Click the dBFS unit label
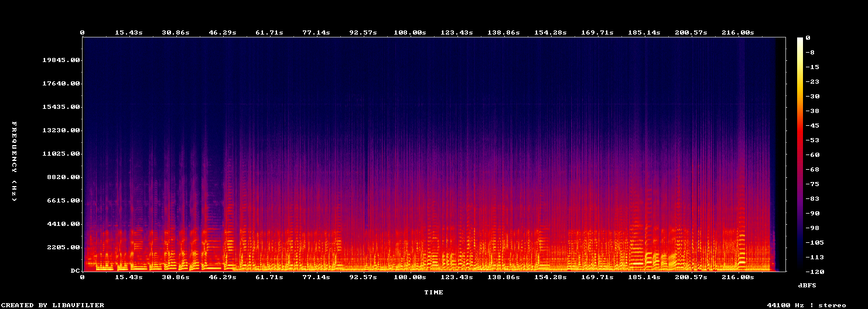This screenshot has width=868, height=309. 807,285
